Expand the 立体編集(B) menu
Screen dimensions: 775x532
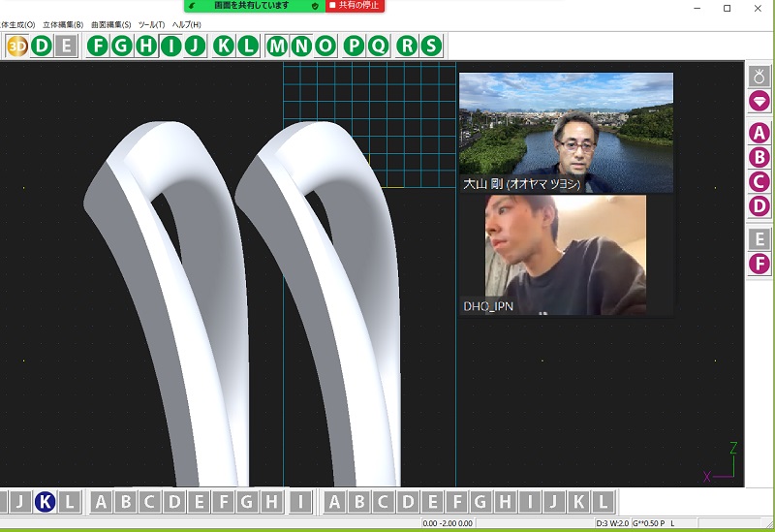[63, 24]
